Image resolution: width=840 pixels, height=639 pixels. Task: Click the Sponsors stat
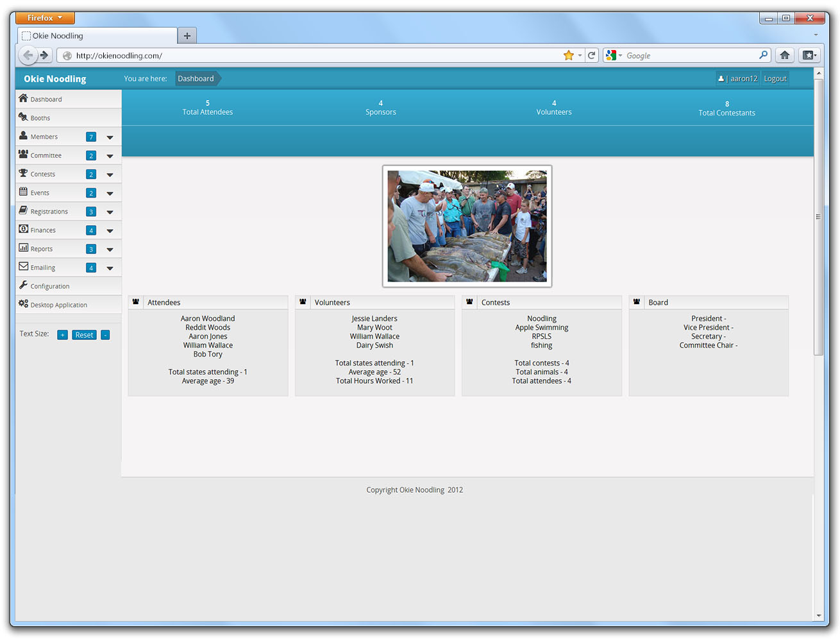(x=381, y=108)
